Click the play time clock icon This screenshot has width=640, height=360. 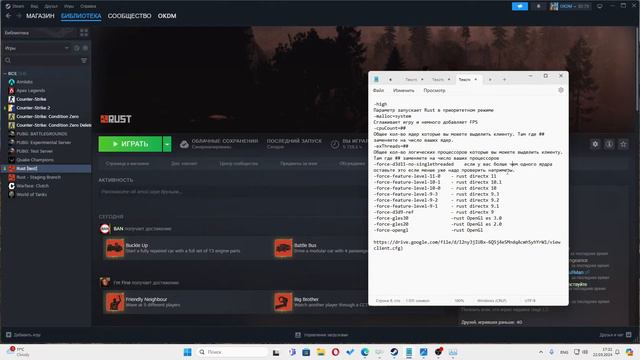(x=335, y=144)
